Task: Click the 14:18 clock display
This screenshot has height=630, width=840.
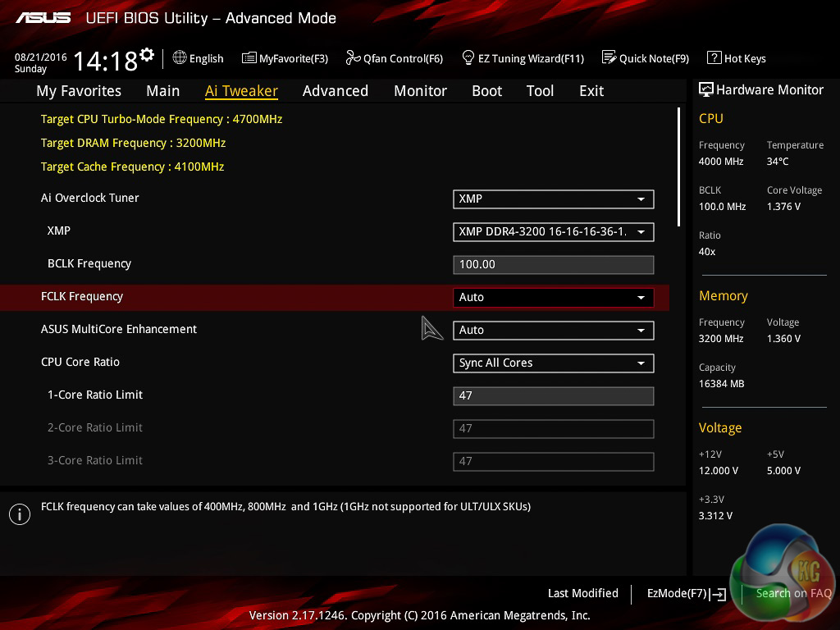Action: pos(106,61)
